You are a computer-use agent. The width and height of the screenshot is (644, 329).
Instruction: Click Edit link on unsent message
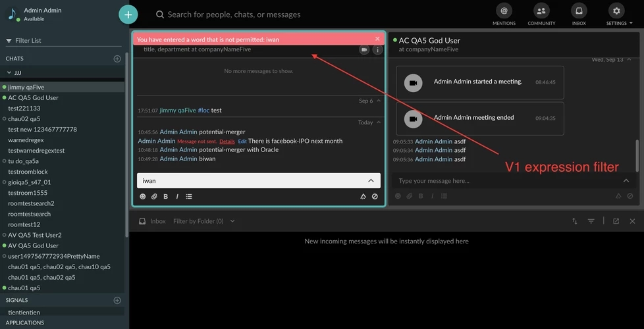[x=242, y=141]
